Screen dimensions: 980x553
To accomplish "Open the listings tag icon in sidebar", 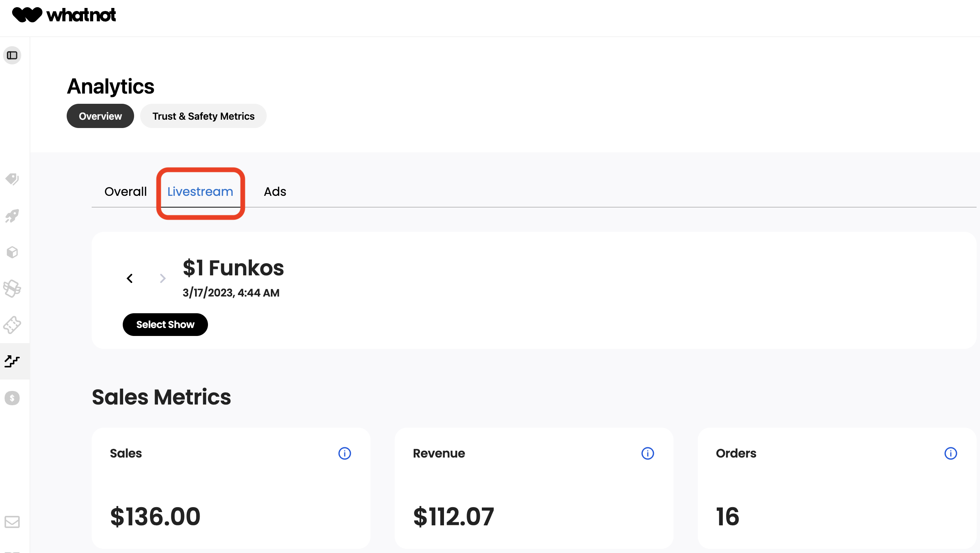I will pyautogui.click(x=12, y=179).
